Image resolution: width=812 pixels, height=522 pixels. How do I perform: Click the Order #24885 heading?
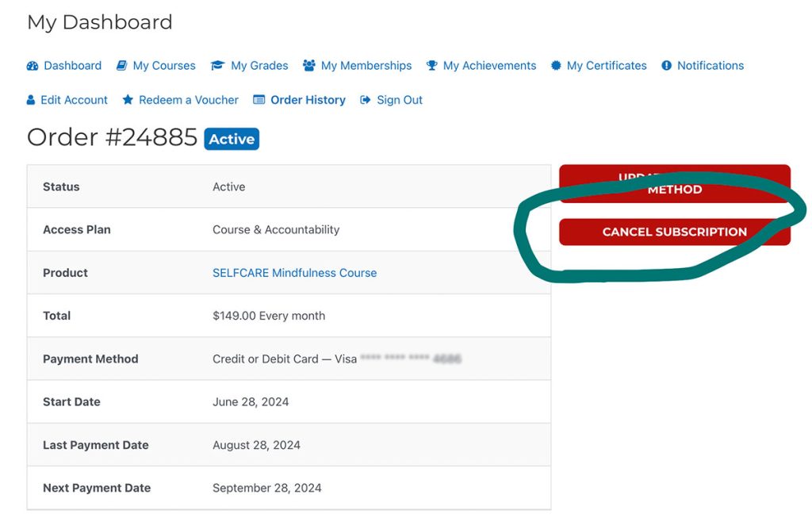pos(112,137)
